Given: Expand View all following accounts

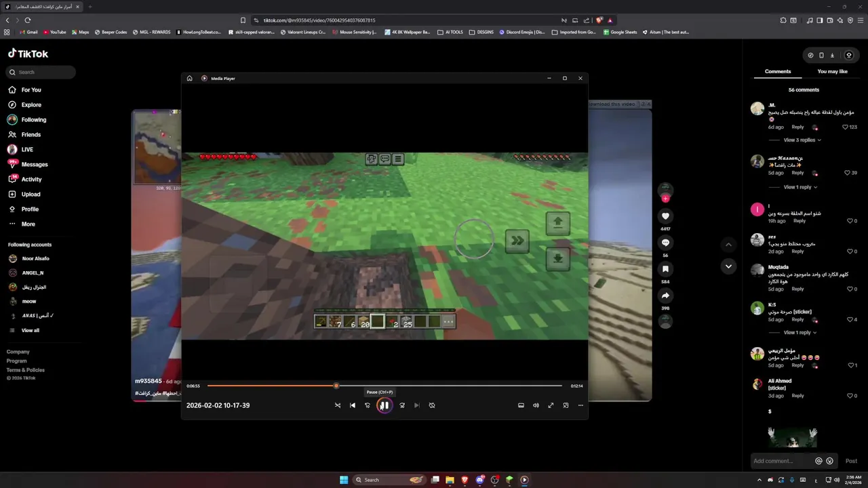Looking at the screenshot, I should click(24, 330).
